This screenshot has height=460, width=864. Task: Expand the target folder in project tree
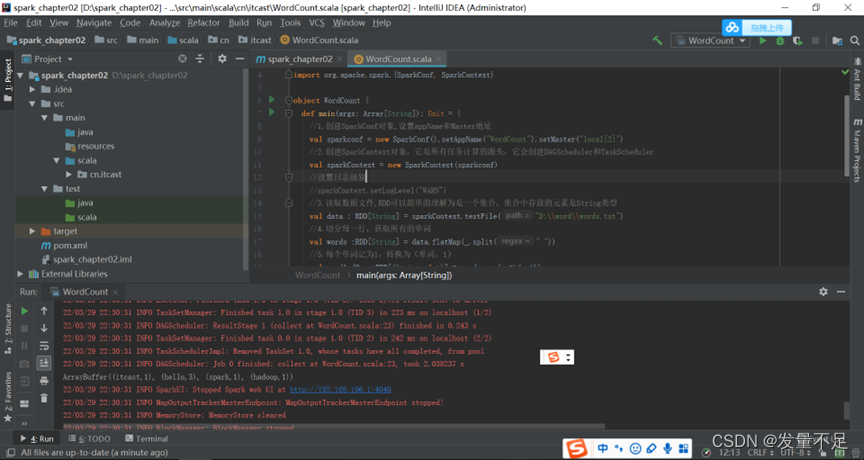33,231
